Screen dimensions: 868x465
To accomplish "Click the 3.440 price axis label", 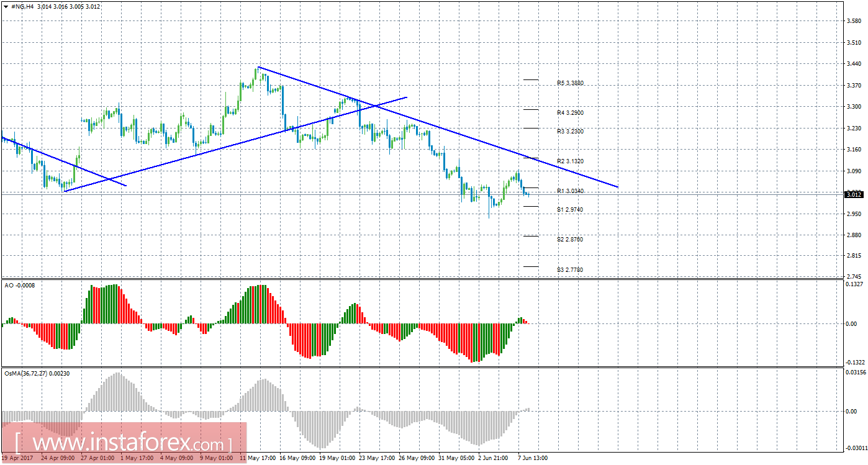I will pos(854,64).
